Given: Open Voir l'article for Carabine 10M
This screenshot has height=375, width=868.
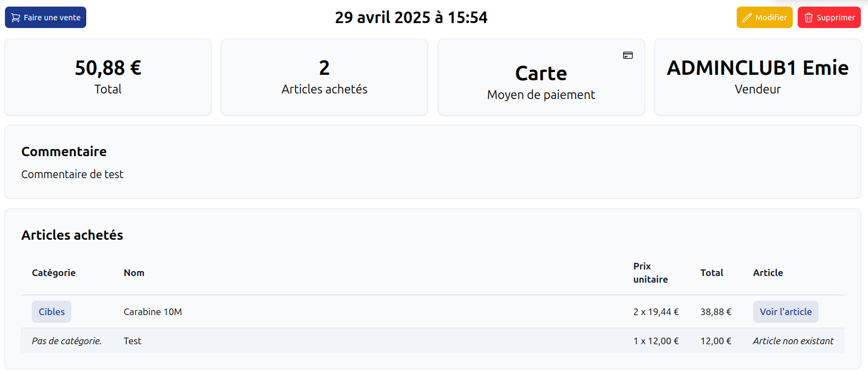Looking at the screenshot, I should coord(786,312).
